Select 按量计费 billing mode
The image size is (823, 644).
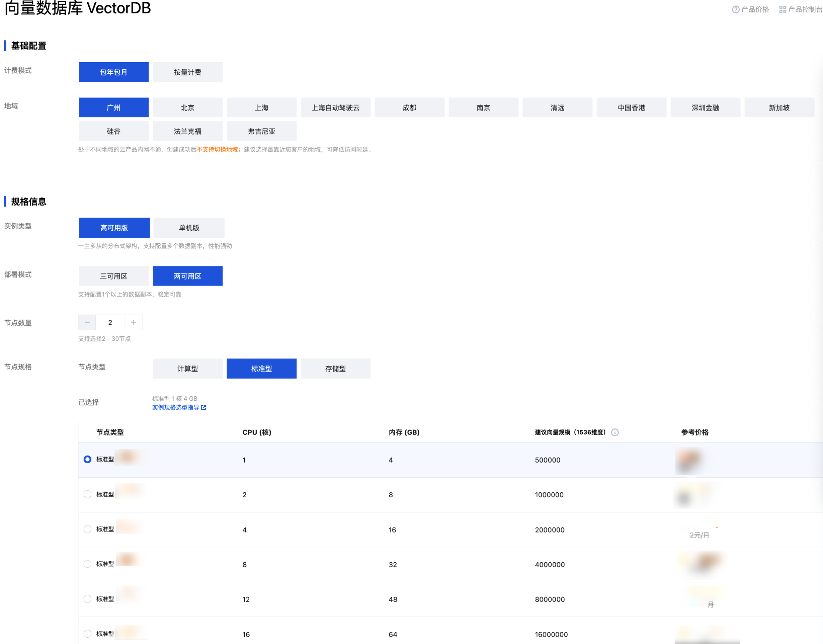tap(187, 72)
